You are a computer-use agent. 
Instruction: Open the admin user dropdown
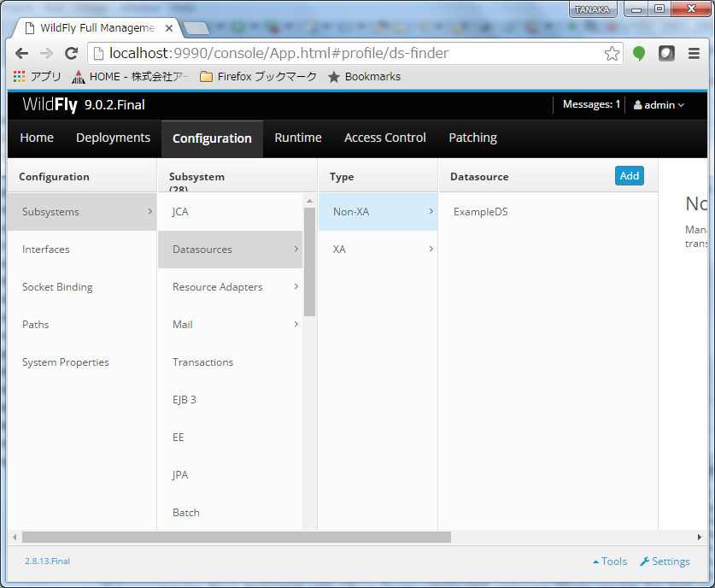pyautogui.click(x=659, y=105)
